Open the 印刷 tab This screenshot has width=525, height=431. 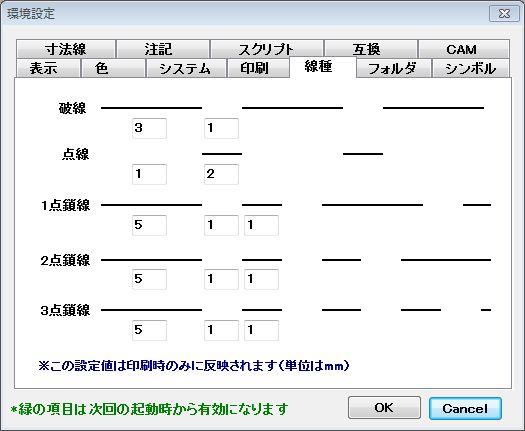(258, 68)
